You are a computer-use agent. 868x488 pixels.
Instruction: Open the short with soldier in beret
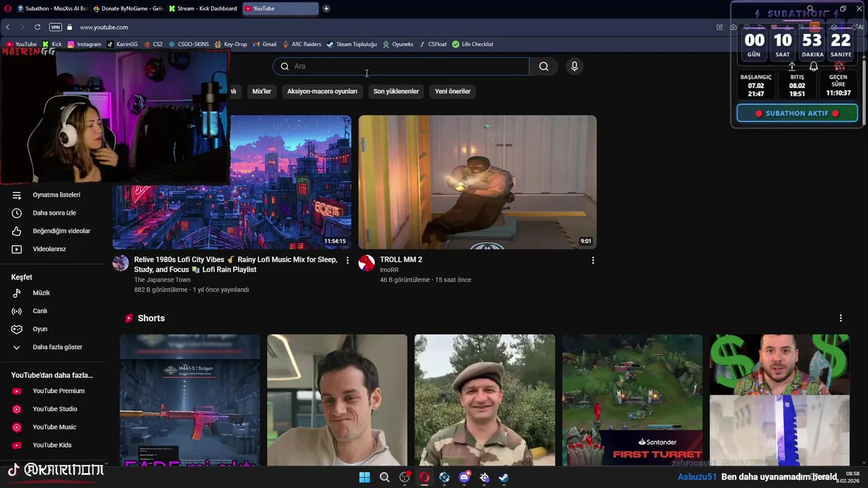484,400
